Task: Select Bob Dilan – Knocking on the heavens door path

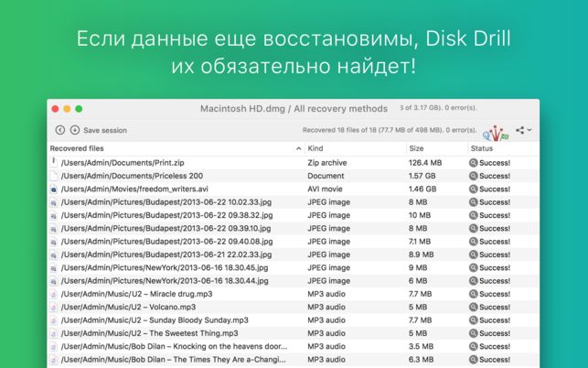Action: (x=175, y=347)
